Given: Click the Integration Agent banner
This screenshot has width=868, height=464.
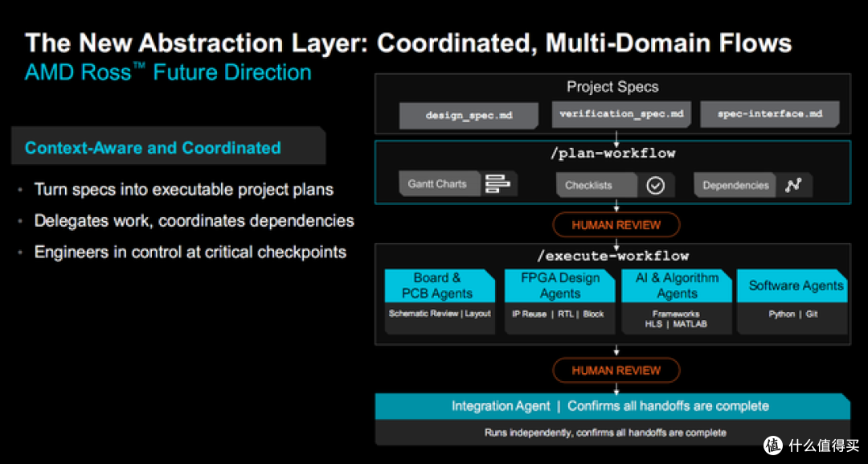Looking at the screenshot, I should coord(612,406).
